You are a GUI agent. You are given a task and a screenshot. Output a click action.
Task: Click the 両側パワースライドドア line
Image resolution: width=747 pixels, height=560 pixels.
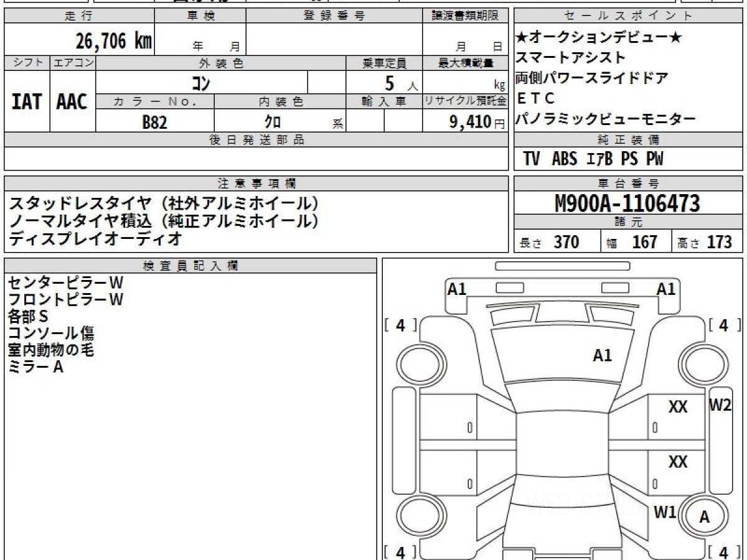(591, 78)
